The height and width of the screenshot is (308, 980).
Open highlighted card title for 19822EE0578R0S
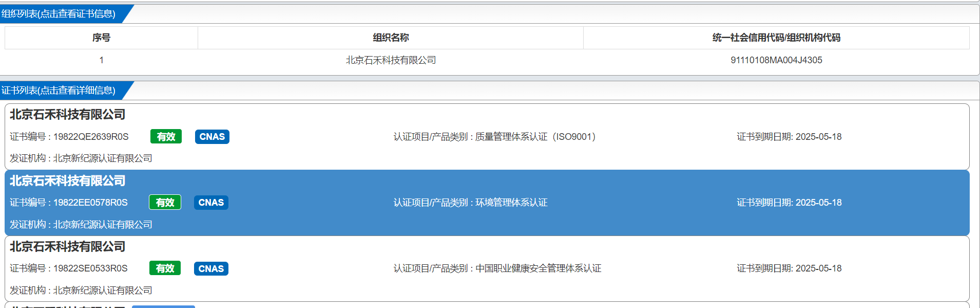coord(68,181)
